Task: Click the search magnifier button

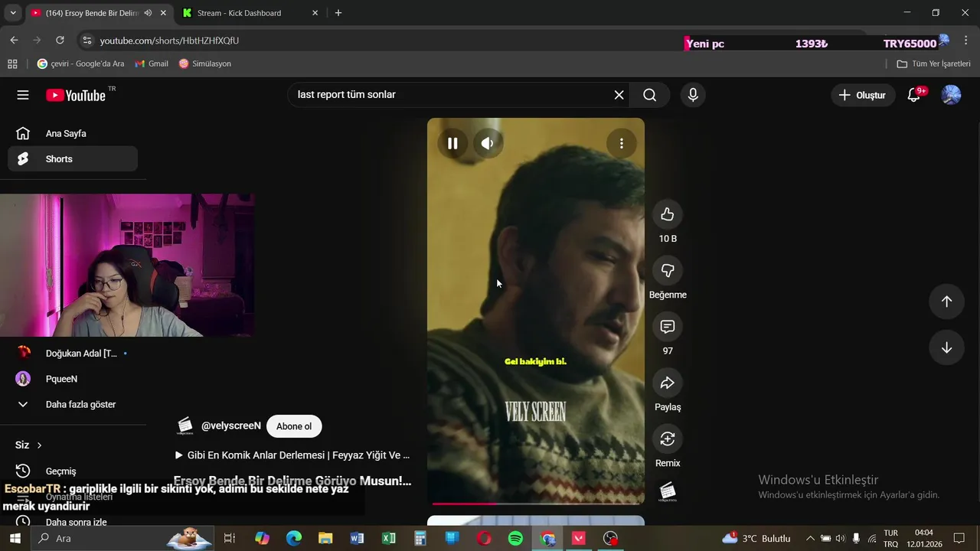Action: (x=650, y=95)
